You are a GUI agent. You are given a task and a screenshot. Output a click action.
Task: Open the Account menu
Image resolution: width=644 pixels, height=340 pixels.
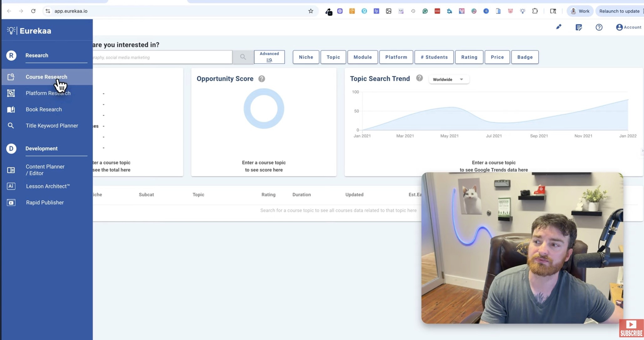pyautogui.click(x=628, y=27)
